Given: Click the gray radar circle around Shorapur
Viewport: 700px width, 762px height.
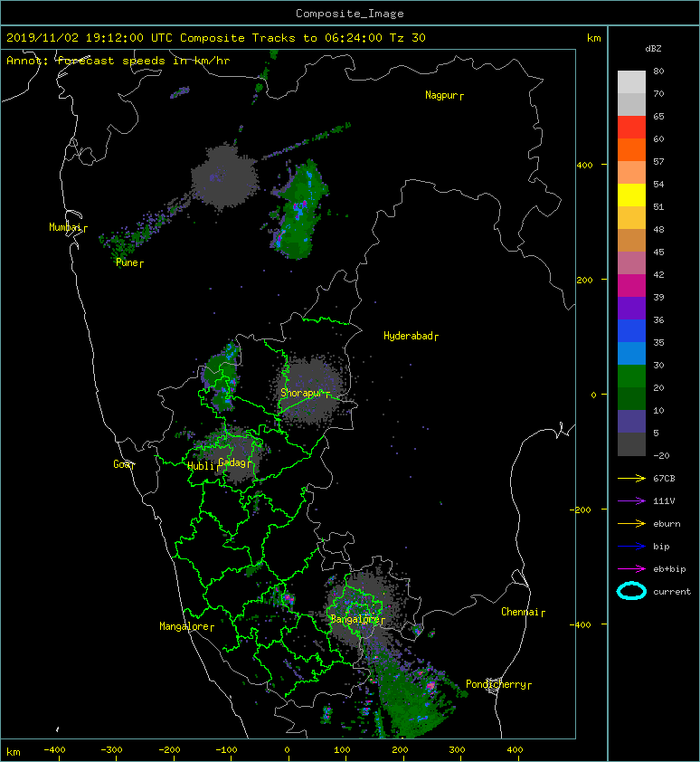Looking at the screenshot, I should (x=310, y=392).
